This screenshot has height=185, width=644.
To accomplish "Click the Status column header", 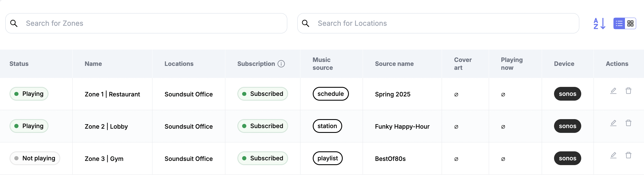I will (19, 64).
